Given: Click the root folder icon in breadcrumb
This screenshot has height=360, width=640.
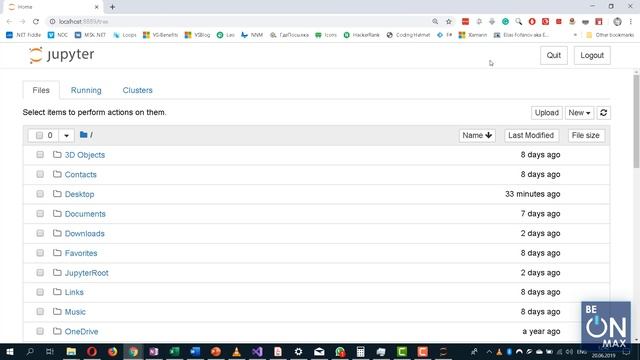Looking at the screenshot, I should [x=84, y=135].
